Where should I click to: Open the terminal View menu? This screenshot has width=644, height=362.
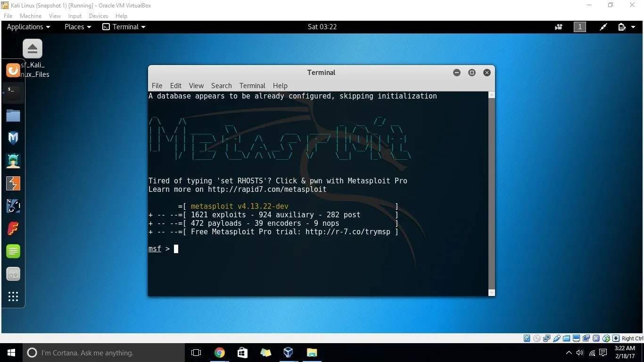(x=196, y=86)
